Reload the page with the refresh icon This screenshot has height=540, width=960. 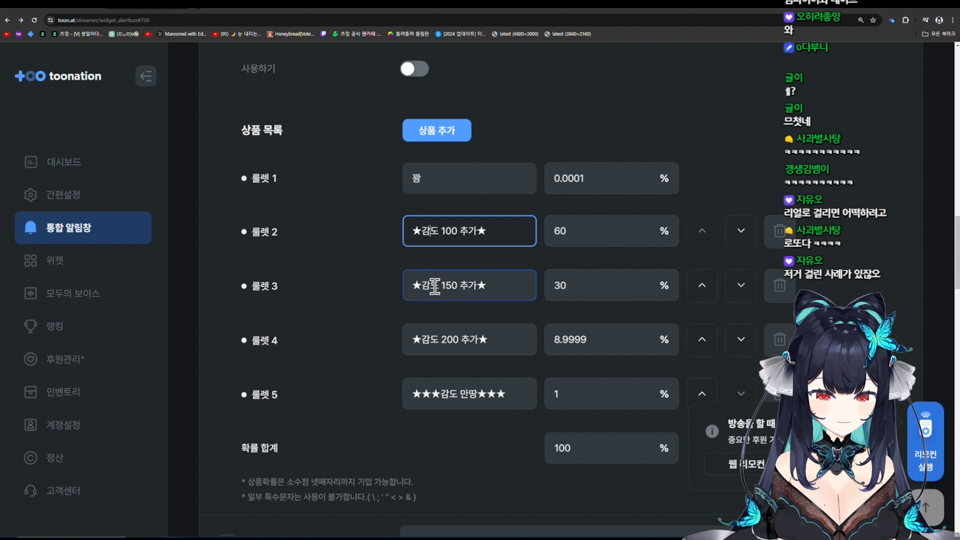tap(34, 20)
